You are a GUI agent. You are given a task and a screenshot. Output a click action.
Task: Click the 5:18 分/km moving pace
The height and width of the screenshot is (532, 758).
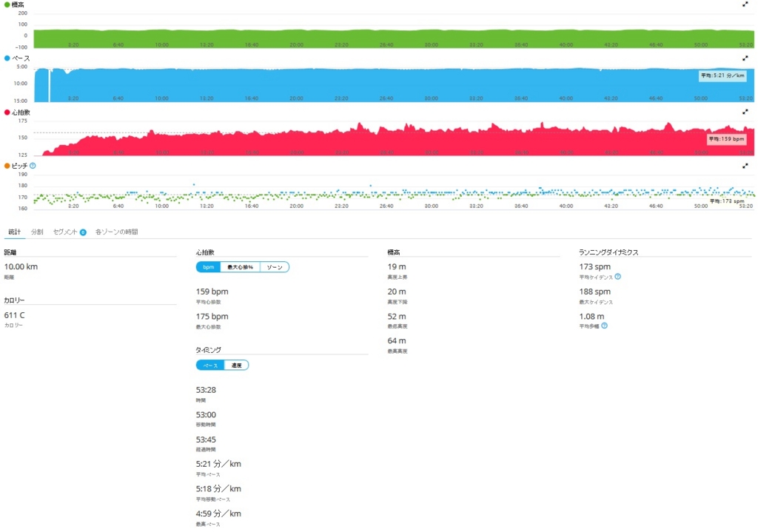tap(218, 489)
